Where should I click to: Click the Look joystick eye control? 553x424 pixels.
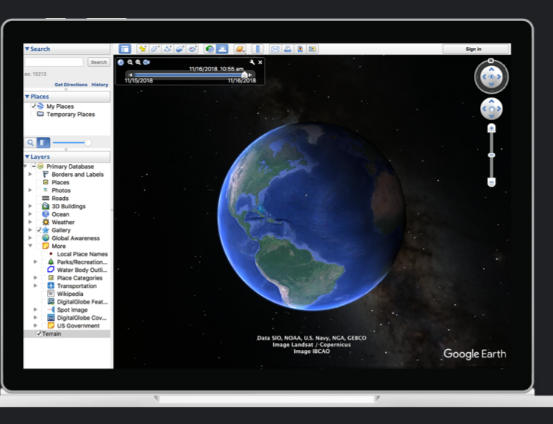[491, 77]
